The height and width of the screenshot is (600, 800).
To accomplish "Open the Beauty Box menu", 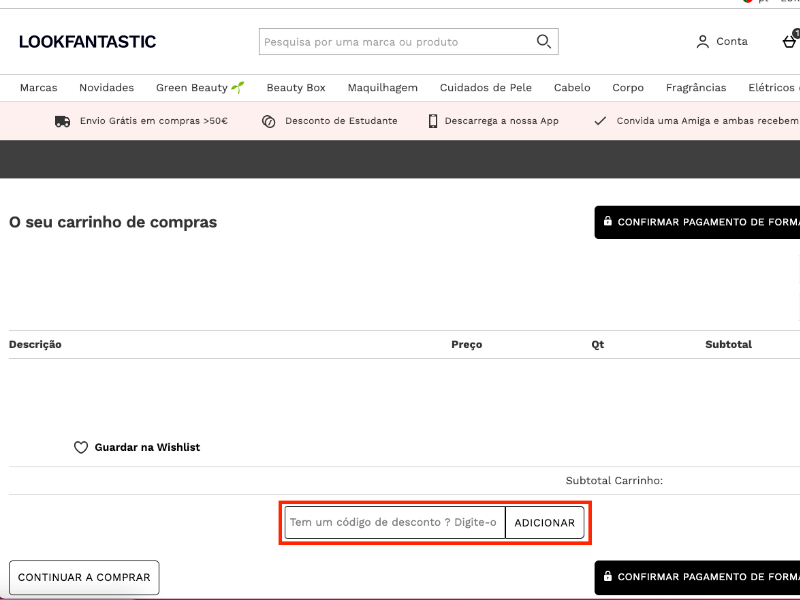I will pos(296,88).
